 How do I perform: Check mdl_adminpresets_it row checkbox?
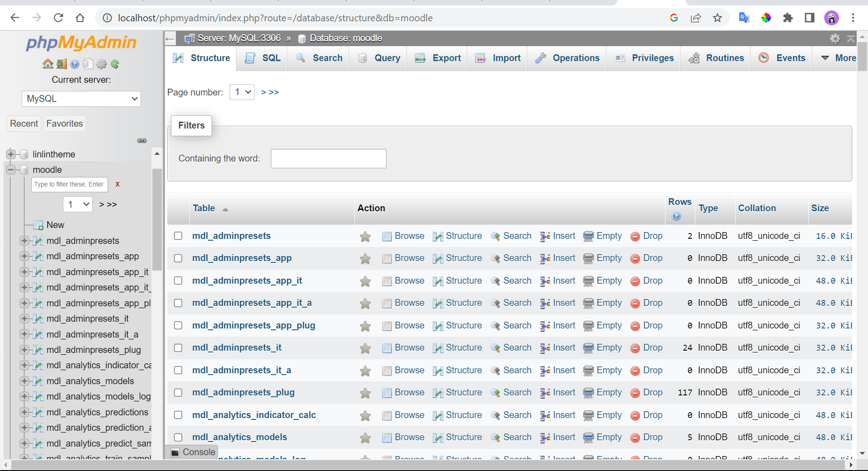click(178, 347)
